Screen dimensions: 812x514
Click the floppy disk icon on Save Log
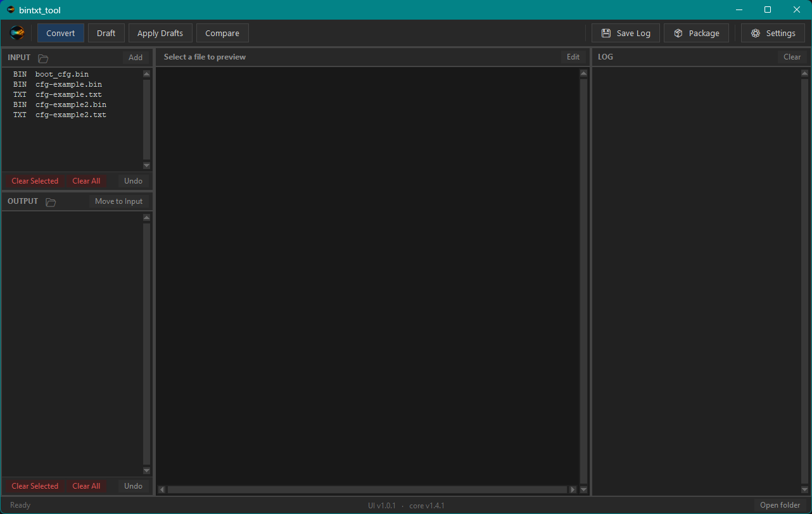pyautogui.click(x=606, y=33)
